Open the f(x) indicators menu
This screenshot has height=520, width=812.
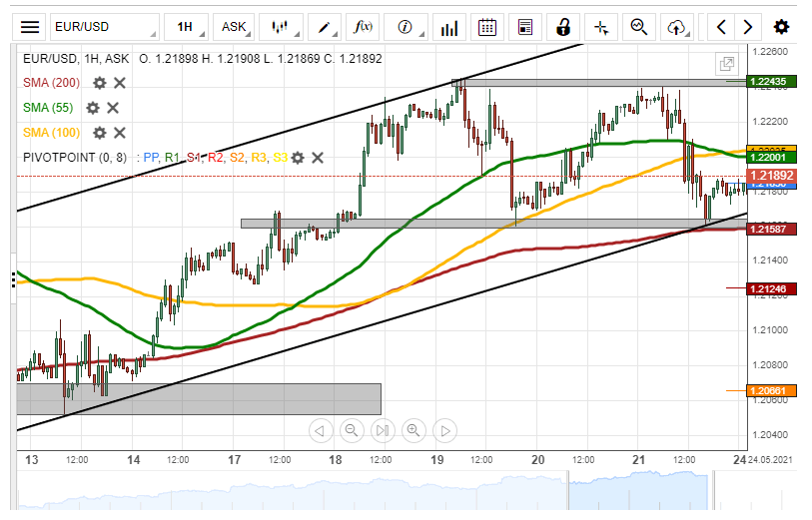point(363,27)
